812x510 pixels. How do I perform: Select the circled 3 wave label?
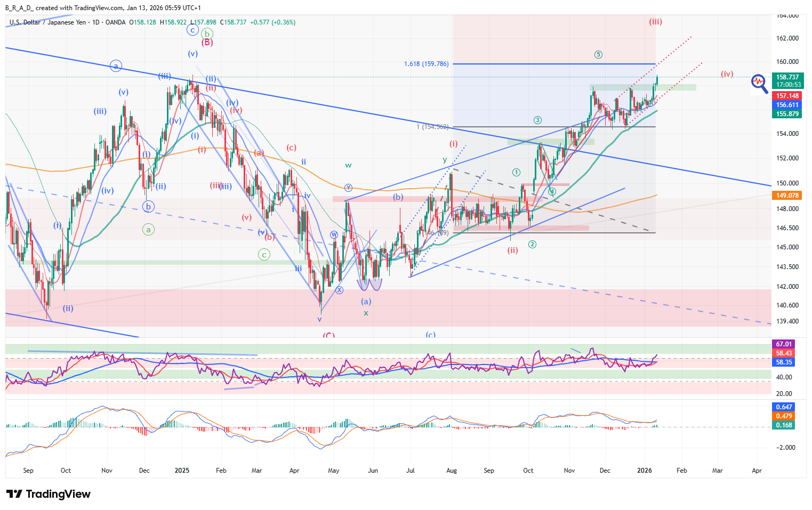(x=537, y=120)
